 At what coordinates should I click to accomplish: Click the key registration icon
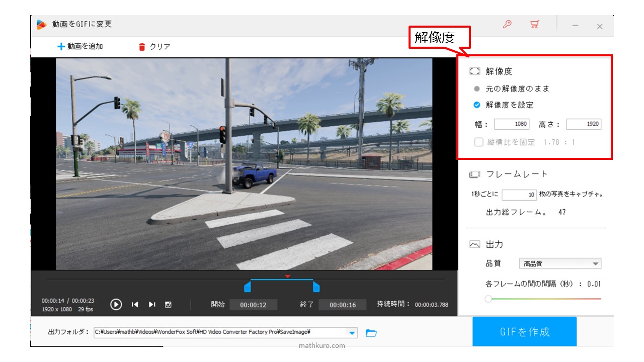coord(507,24)
